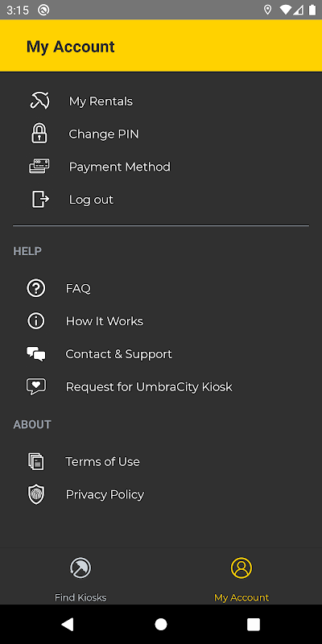Tap the umbrella icon beside My Rentals

(x=39, y=101)
